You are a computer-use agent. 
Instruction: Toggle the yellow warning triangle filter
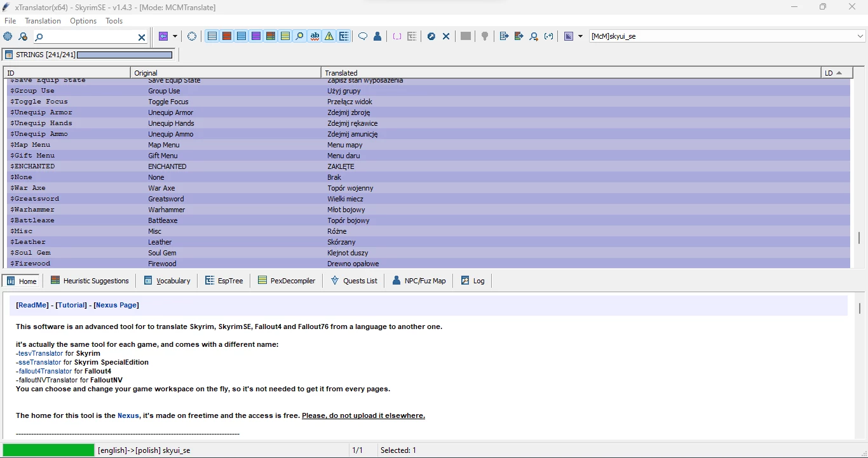point(329,36)
